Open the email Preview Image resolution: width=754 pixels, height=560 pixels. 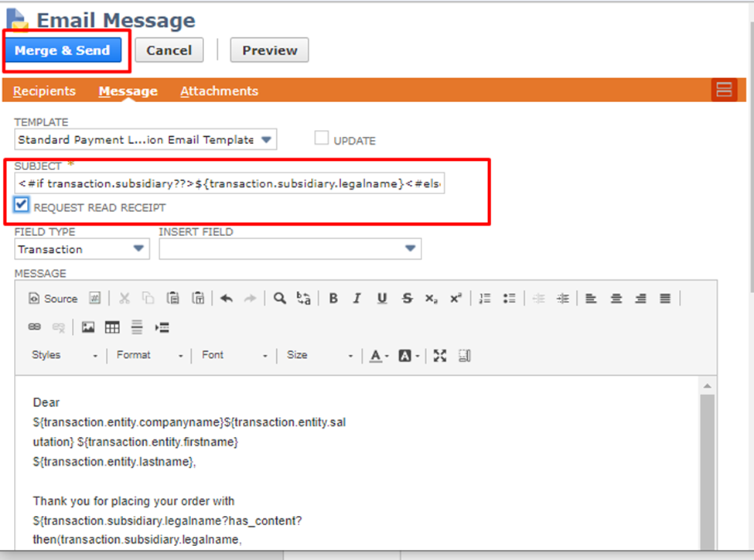pos(269,50)
